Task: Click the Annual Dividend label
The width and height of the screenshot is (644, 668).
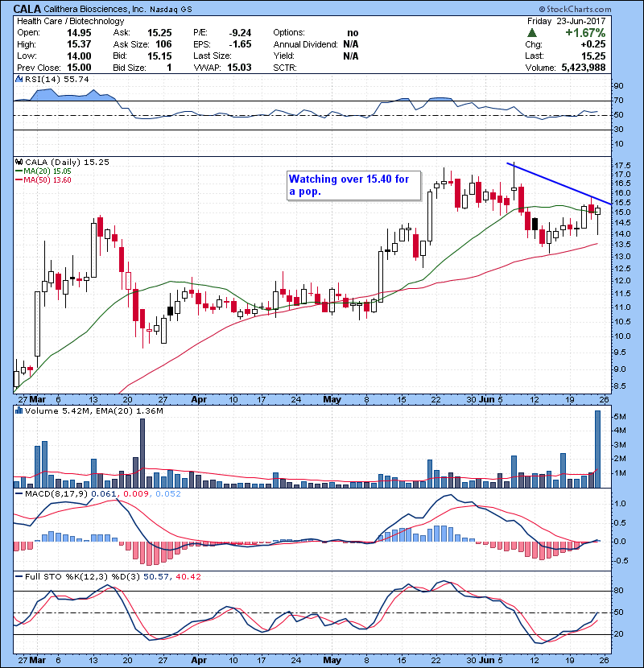Action: (305, 44)
